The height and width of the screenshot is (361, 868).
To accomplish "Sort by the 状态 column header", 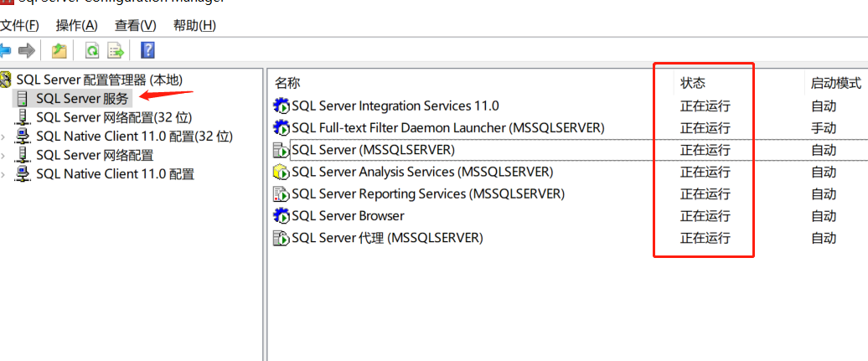I will click(693, 84).
